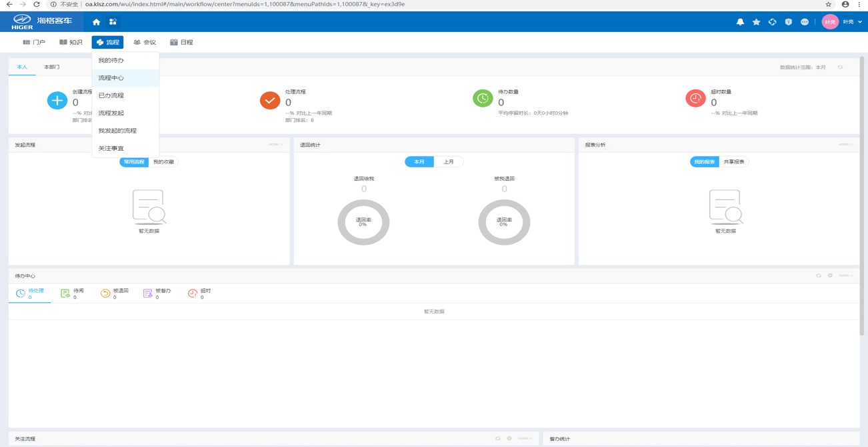Image resolution: width=868 pixels, height=447 pixels.
Task: Click the orange checkmark 处理流程 icon
Action: pyautogui.click(x=270, y=100)
